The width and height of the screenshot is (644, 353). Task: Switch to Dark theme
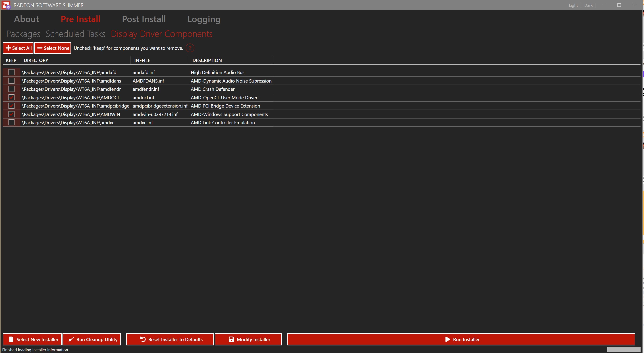588,5
